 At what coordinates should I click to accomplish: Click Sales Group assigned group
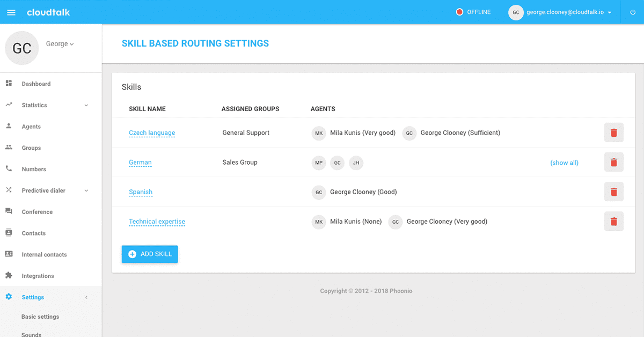[240, 162]
